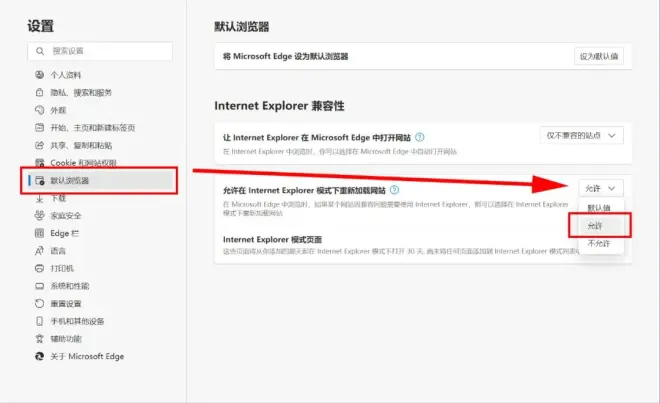Click the Cookie 和网站权限 icon
The width and height of the screenshot is (660, 403).
coord(40,163)
